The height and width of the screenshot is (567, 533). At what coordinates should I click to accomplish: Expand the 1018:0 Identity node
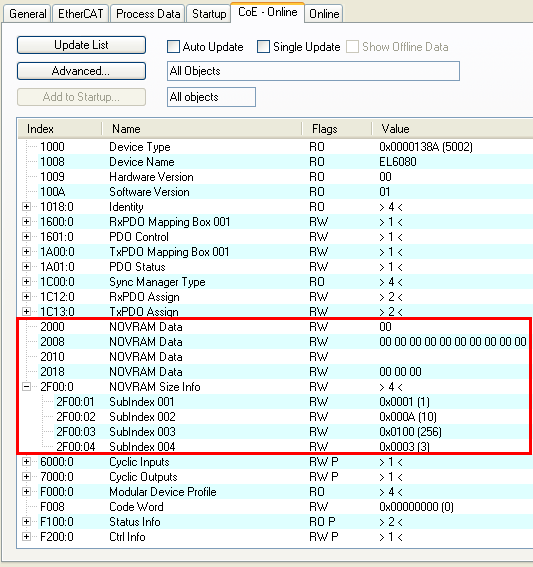tap(26, 207)
